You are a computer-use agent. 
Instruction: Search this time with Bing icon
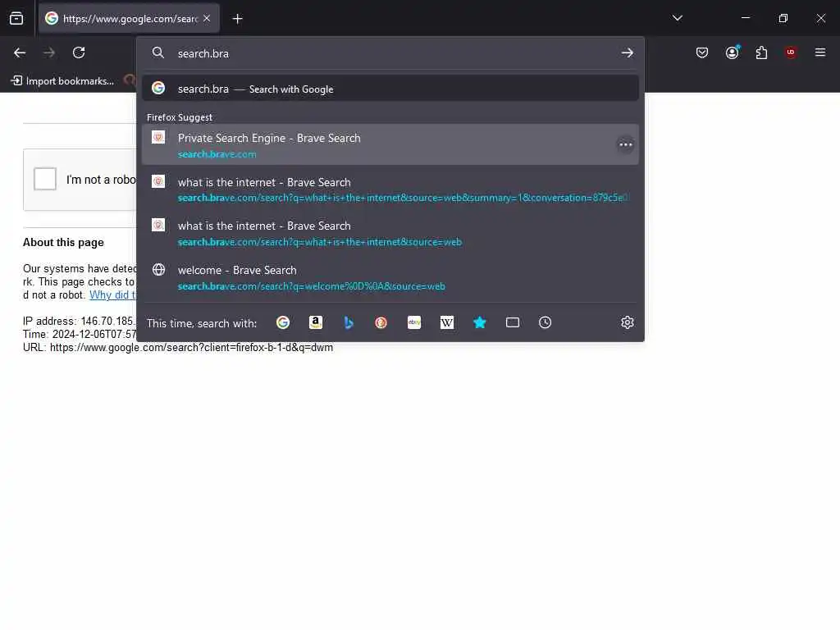(348, 322)
